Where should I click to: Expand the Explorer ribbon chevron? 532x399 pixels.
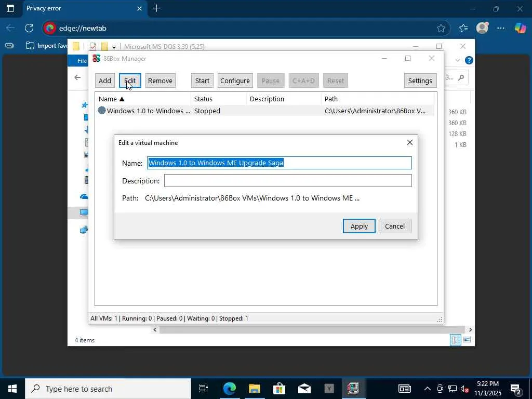coord(458,60)
